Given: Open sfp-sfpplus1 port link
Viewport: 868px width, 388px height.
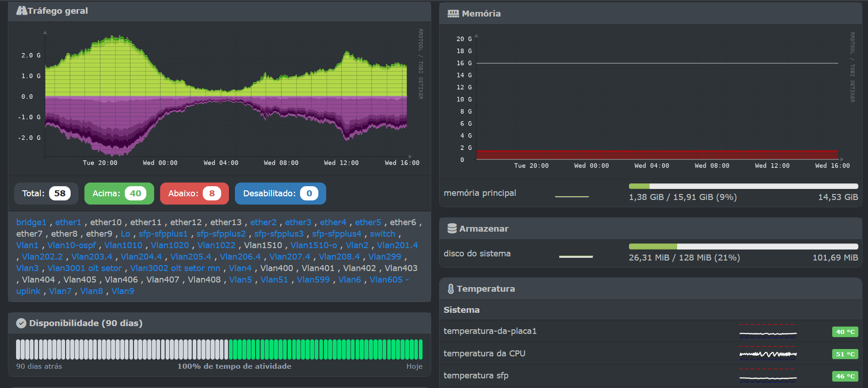Looking at the screenshot, I should (x=163, y=234).
